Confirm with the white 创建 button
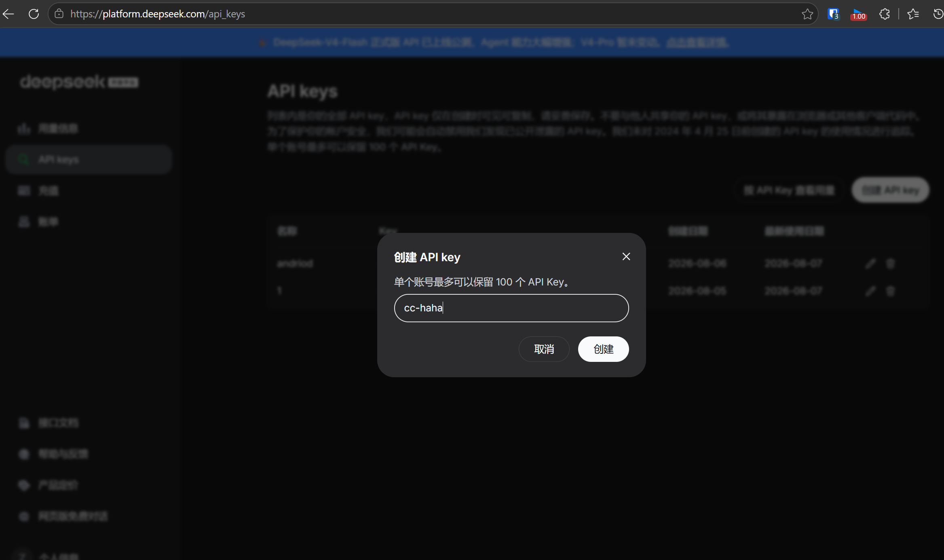This screenshot has width=944, height=560. coord(603,349)
